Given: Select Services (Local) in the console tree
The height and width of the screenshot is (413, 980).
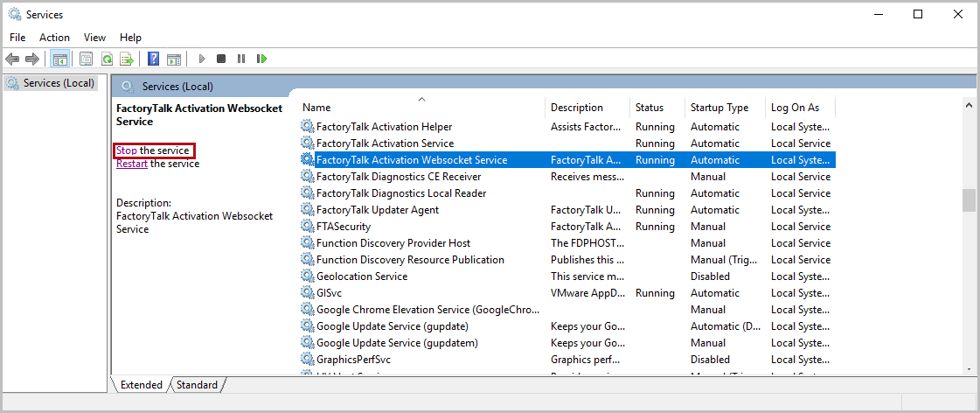Looking at the screenshot, I should pyautogui.click(x=51, y=82).
